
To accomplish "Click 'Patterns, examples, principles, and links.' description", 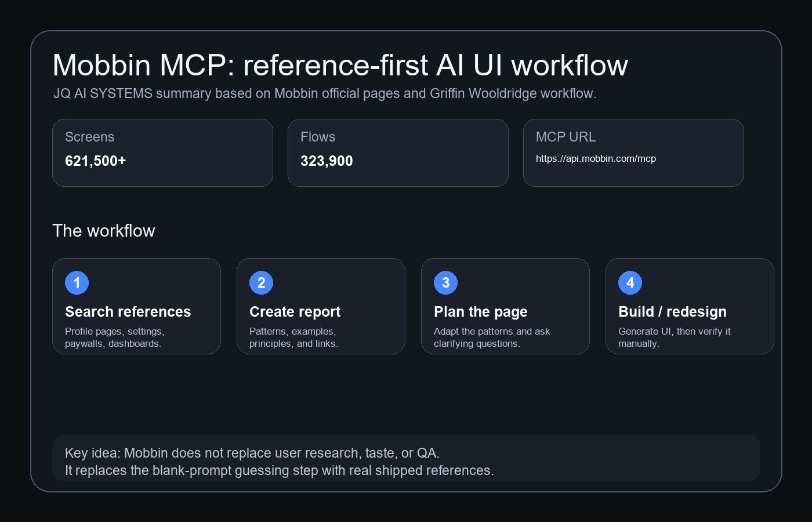I will tap(293, 338).
